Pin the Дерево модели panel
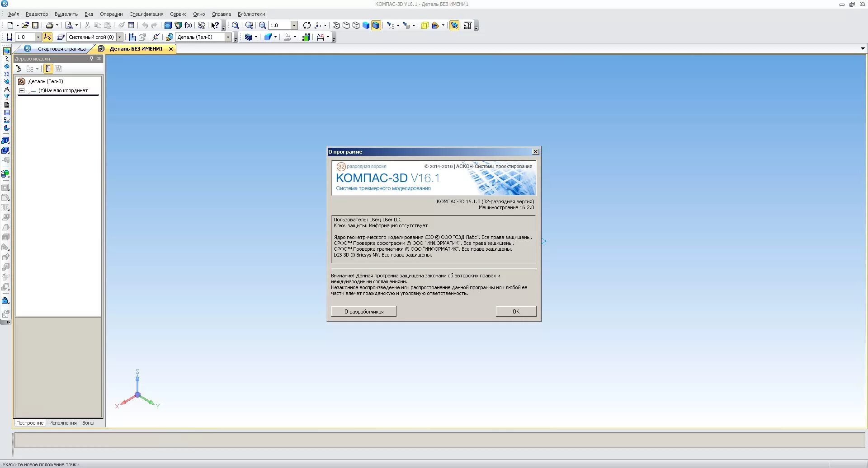 coord(91,59)
